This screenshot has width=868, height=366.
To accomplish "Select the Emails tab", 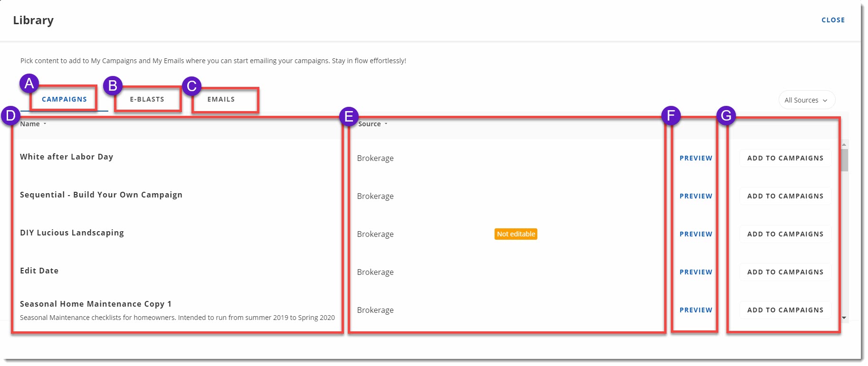I will coord(221,99).
